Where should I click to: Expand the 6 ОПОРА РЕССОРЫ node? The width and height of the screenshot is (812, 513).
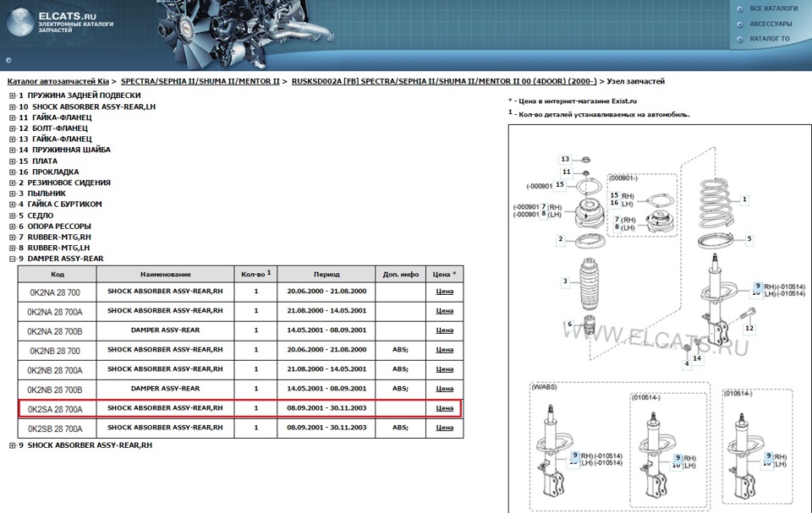[x=13, y=226]
